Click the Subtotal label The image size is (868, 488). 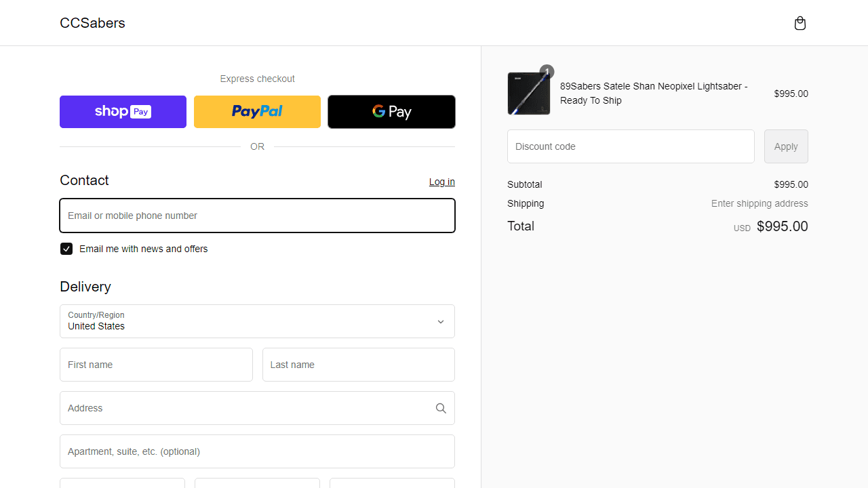pyautogui.click(x=525, y=184)
